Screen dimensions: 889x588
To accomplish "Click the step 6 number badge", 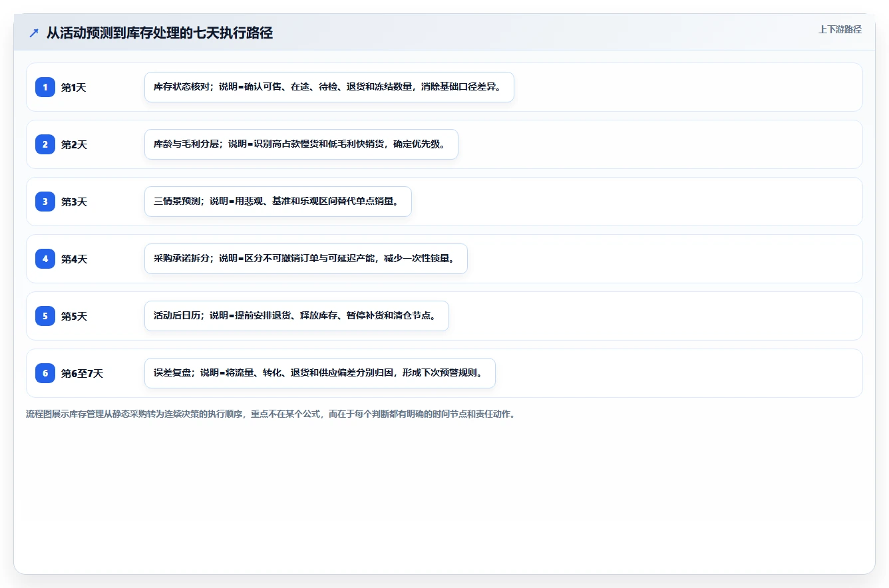I will tap(45, 373).
